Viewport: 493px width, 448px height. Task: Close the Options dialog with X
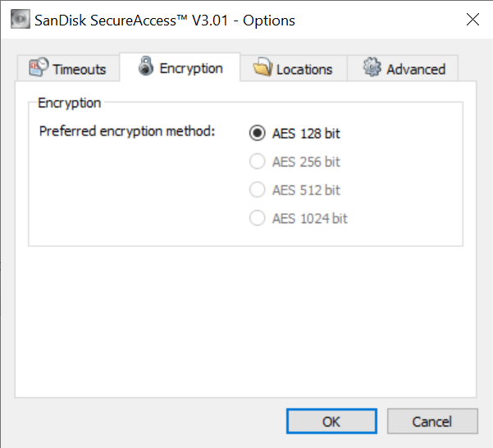coord(472,20)
